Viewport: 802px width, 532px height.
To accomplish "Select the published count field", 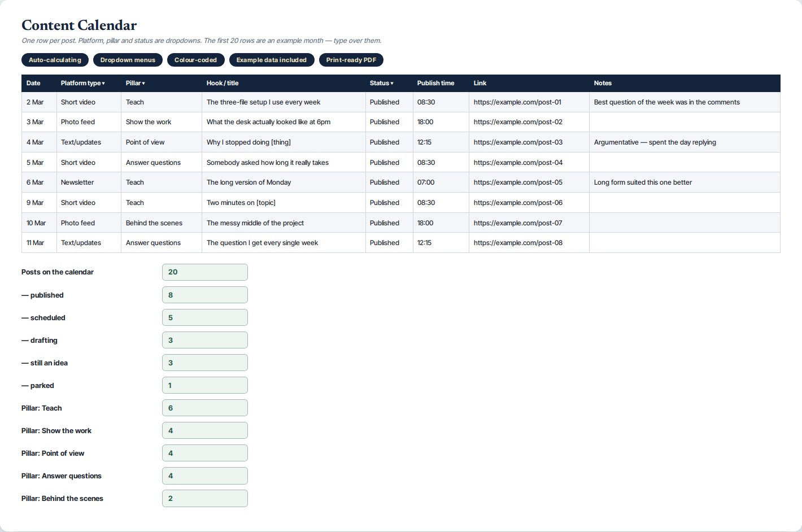I will (205, 295).
